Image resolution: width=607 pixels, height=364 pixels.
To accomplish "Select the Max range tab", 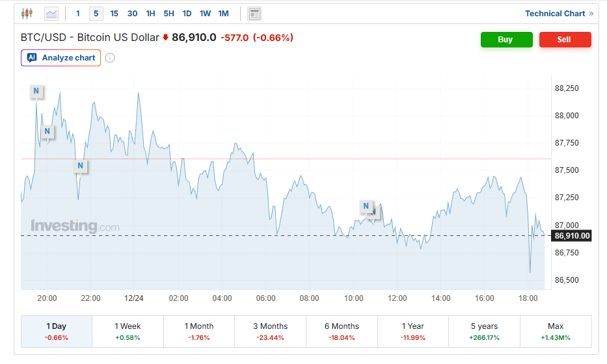I will click(556, 331).
